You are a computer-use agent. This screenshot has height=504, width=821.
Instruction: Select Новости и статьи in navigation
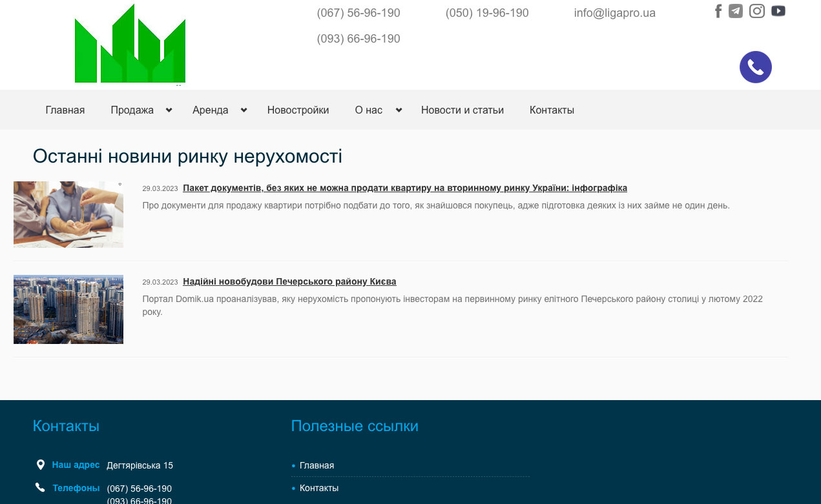(462, 110)
